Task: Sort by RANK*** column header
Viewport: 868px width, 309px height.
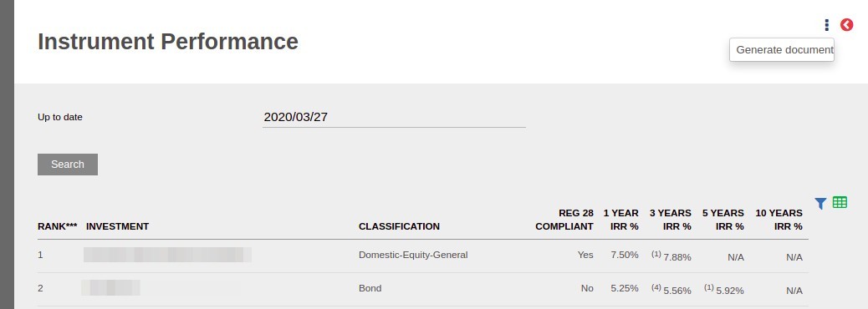Action: (58, 226)
